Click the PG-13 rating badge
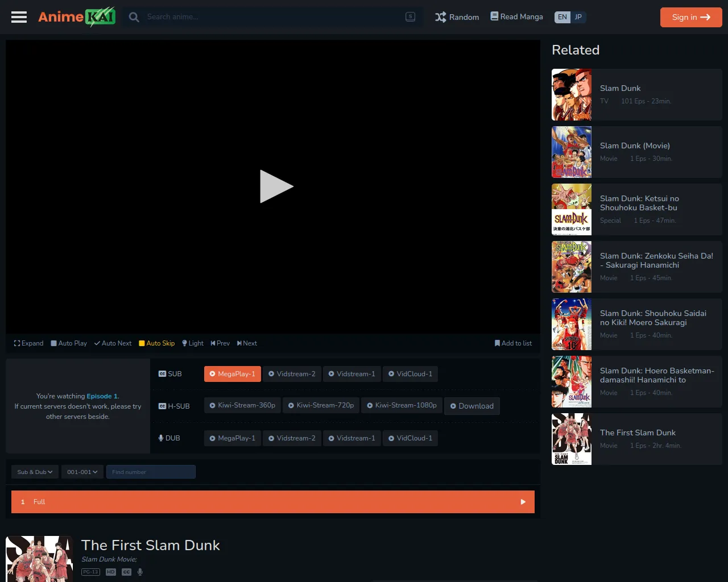Viewport: 728px width, 582px height. pos(90,572)
